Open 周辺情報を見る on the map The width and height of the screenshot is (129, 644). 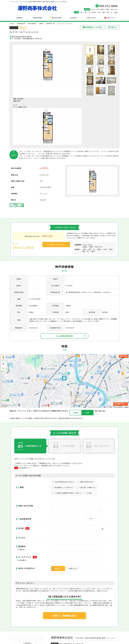(121, 404)
